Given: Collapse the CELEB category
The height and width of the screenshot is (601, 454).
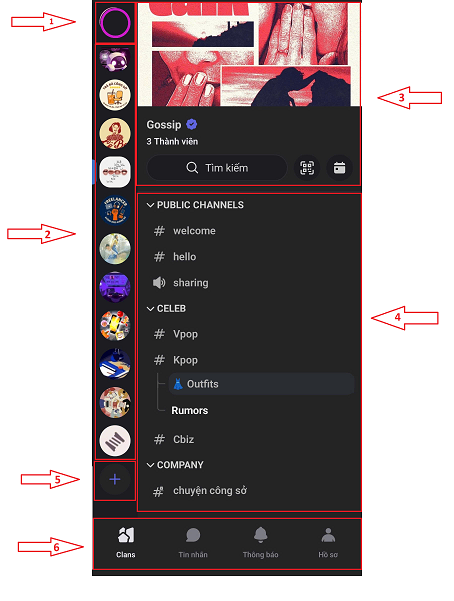Looking at the screenshot, I should point(166,309).
